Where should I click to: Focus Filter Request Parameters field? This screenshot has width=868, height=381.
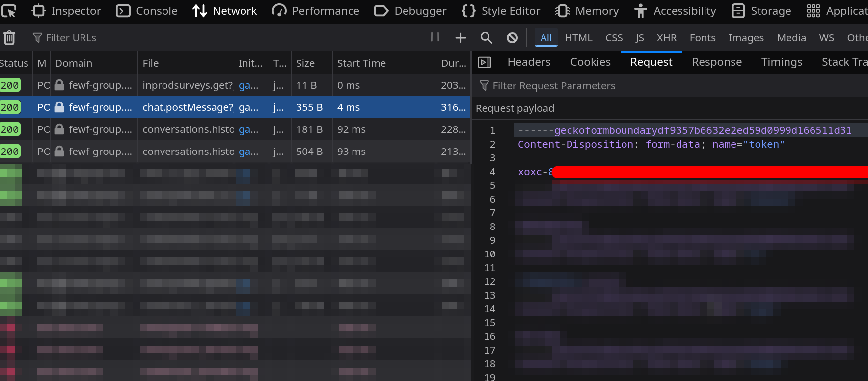[671, 86]
